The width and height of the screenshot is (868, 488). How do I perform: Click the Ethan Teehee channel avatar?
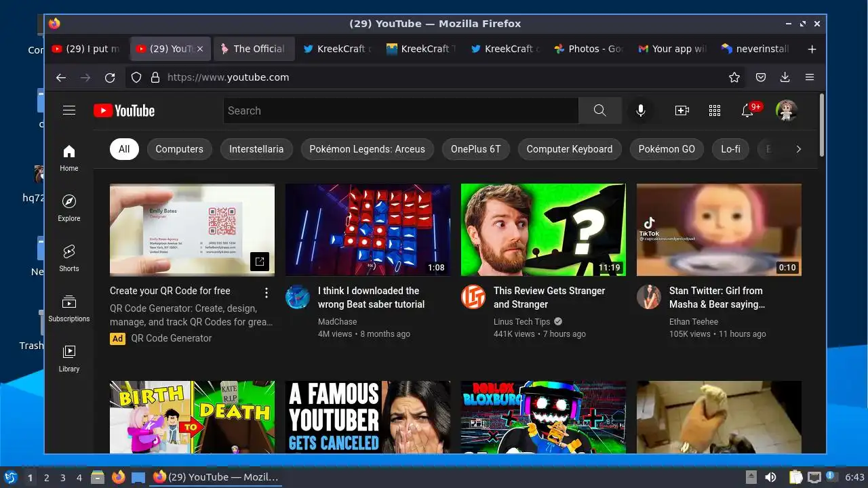pos(649,297)
